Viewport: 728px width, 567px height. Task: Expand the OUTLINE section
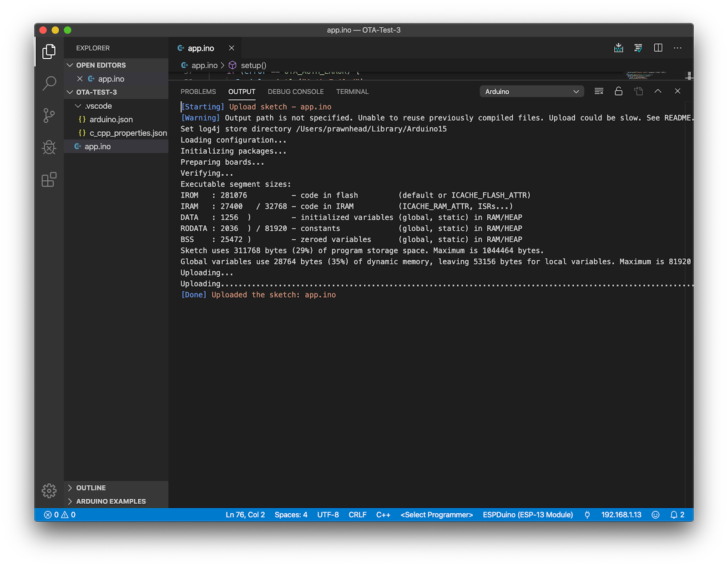pyautogui.click(x=91, y=487)
